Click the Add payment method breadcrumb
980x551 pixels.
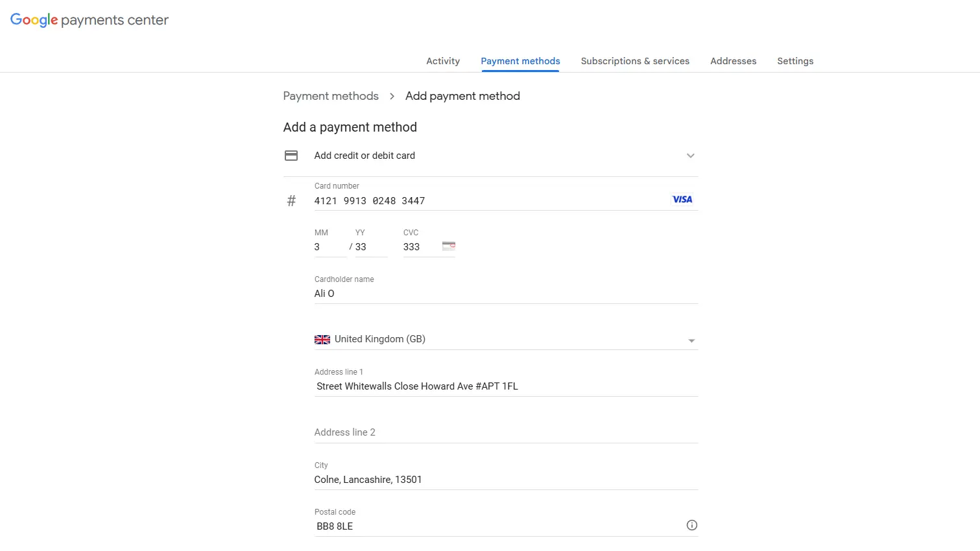tap(462, 96)
